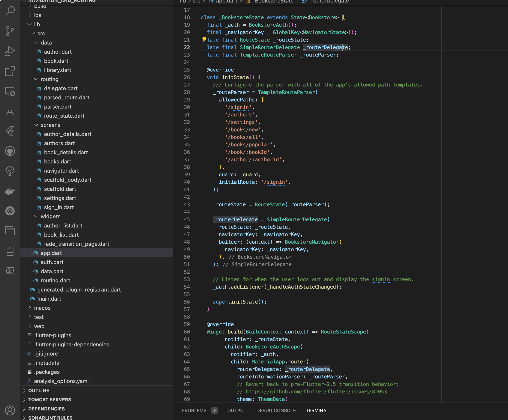Open the .metadata file
This screenshot has height=420, width=508.
click(47, 363)
